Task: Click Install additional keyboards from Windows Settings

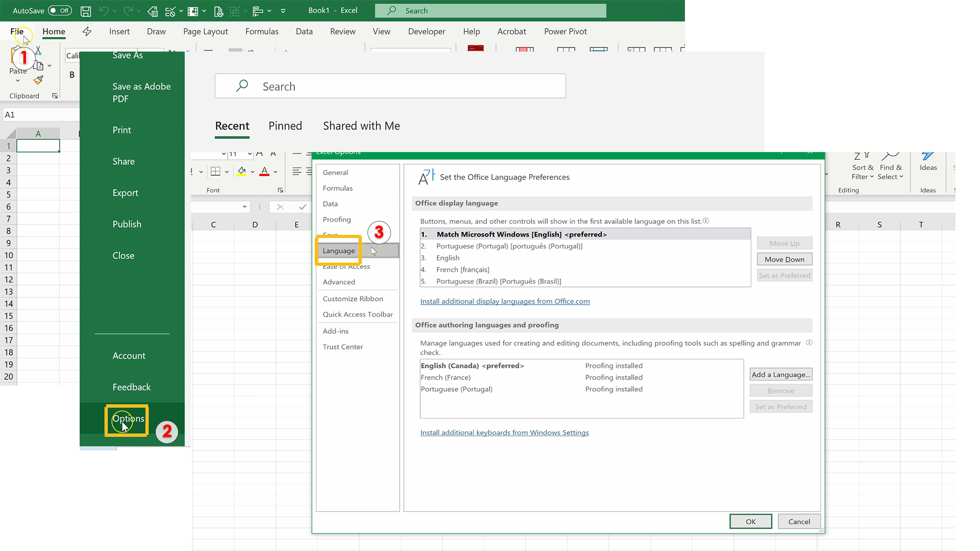Action: [504, 432]
